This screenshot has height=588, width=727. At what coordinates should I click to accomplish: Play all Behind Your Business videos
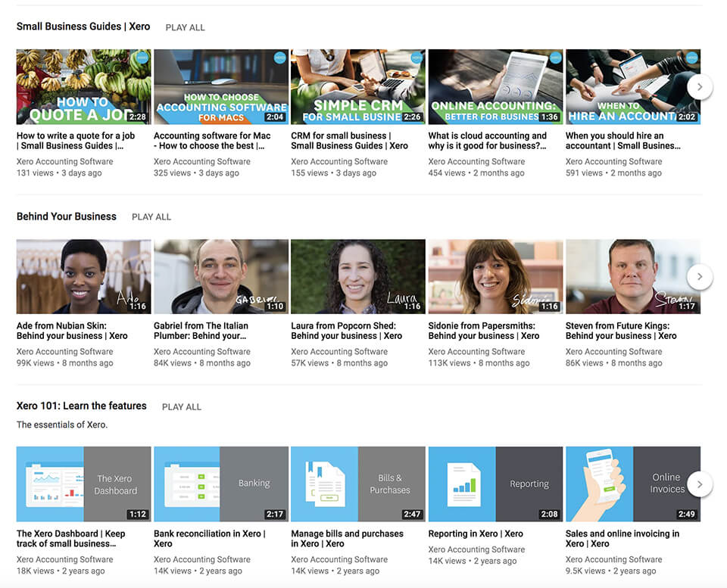151,217
